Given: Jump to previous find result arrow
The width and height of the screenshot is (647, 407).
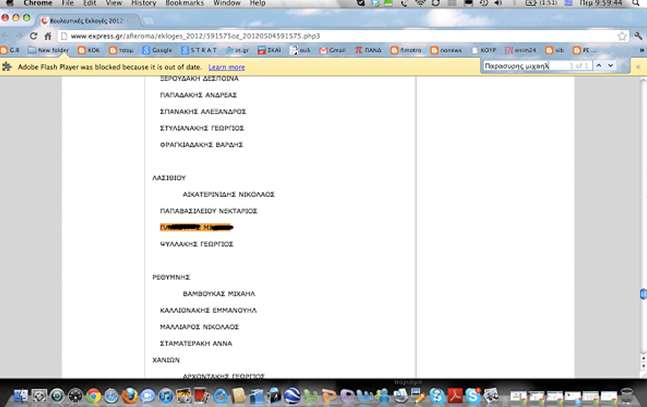Looking at the screenshot, I should pyautogui.click(x=598, y=66).
